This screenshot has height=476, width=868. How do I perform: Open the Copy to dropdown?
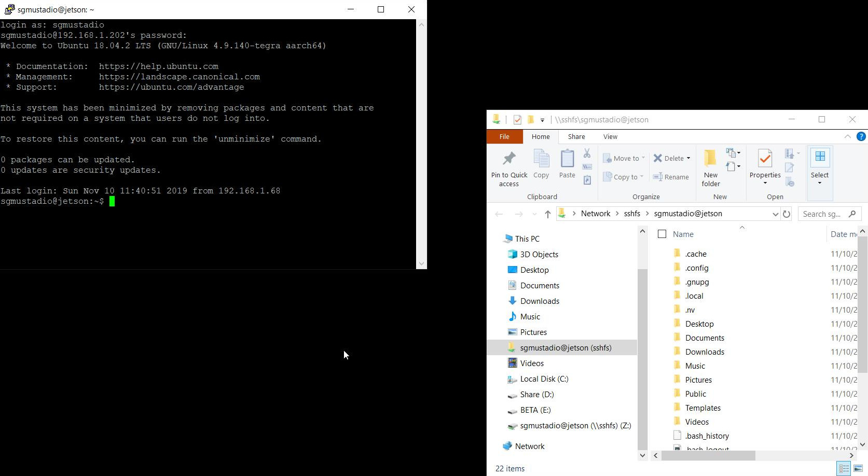(640, 177)
